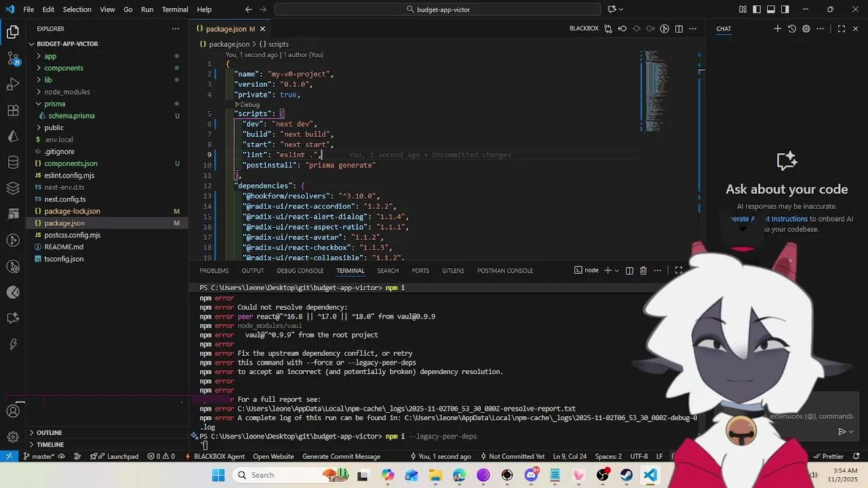
Task: Expand the TIMELINE section
Action: (108, 445)
